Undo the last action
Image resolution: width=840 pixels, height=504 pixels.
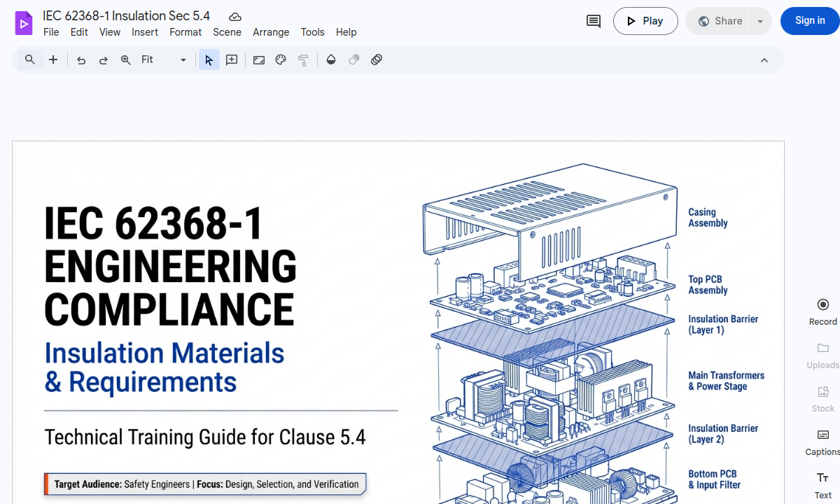(x=81, y=60)
